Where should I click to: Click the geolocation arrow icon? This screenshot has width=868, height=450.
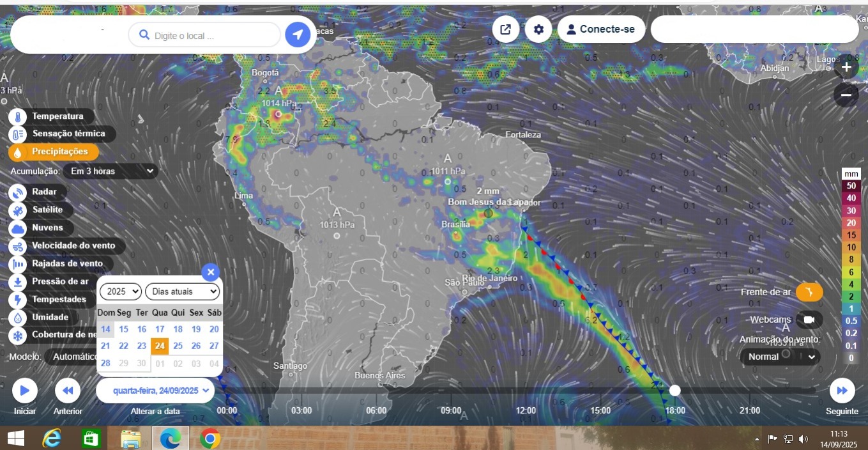point(298,35)
